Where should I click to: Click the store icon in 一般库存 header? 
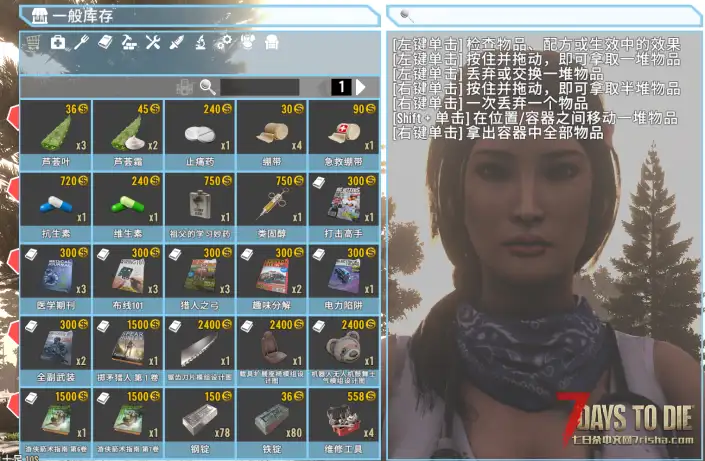click(x=40, y=16)
